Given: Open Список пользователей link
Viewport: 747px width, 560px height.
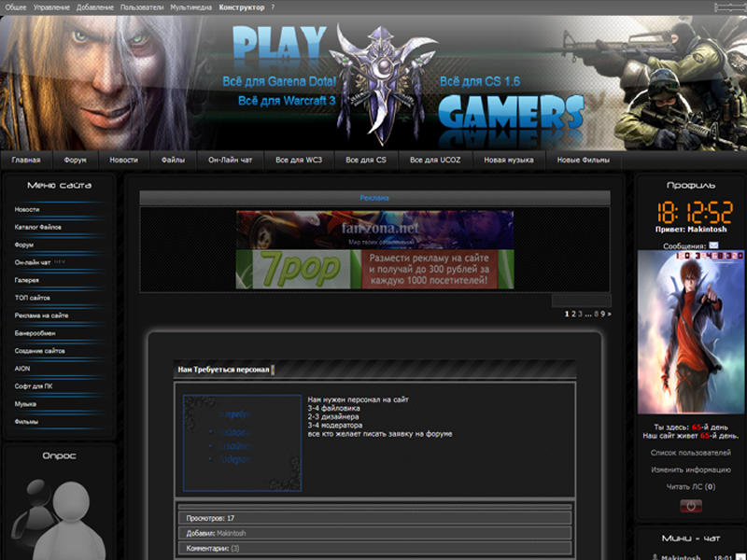Looking at the screenshot, I should [690, 453].
